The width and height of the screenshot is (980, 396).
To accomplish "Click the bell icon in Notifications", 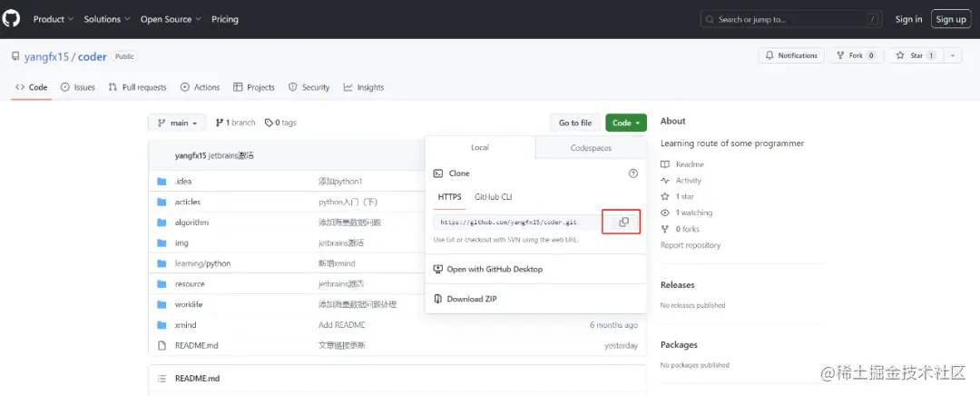I will coord(769,55).
